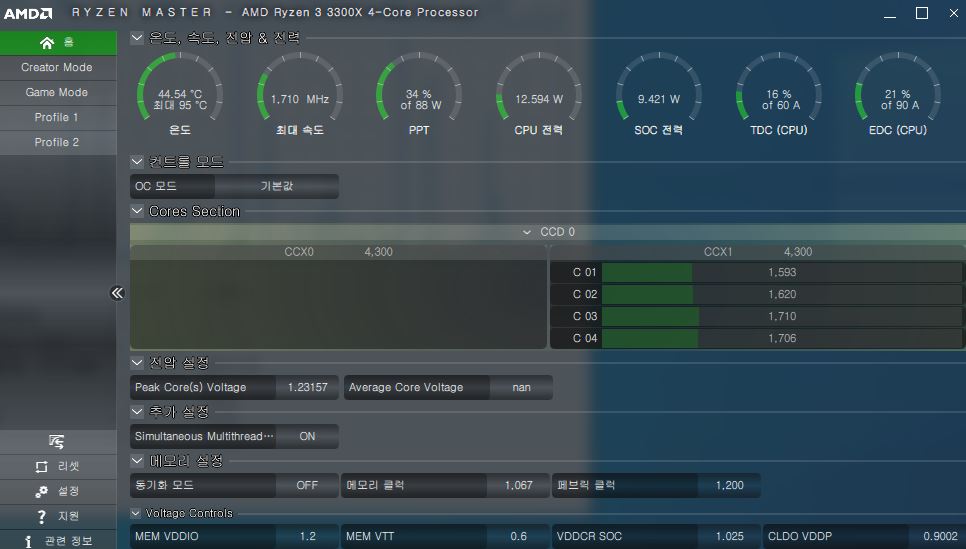Click Peak Core(s) Voltage value 1.23157

click(307, 388)
